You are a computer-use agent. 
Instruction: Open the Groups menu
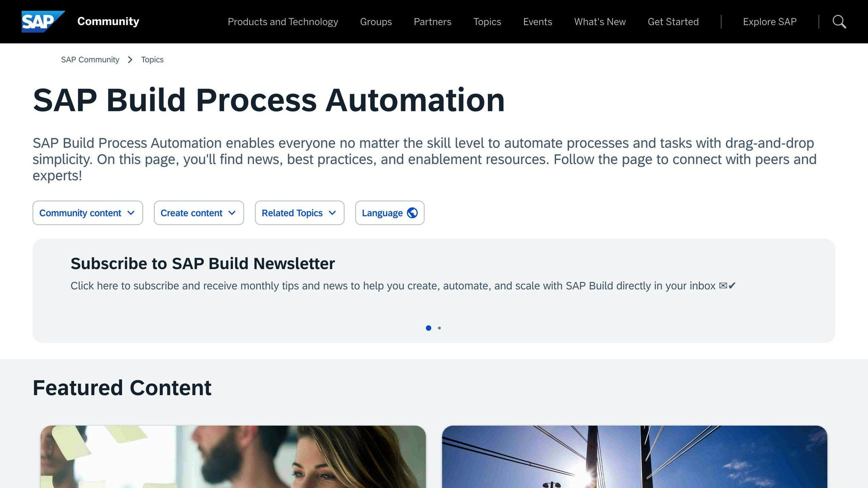click(376, 22)
